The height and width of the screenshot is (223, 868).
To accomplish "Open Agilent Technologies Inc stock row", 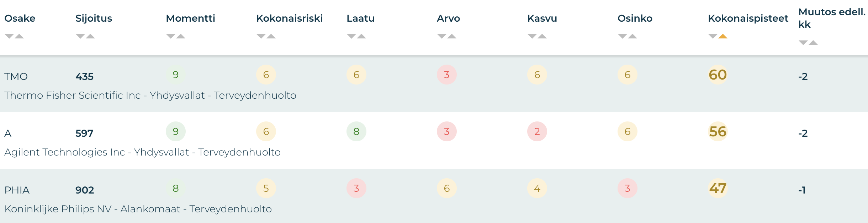I will [x=142, y=152].
